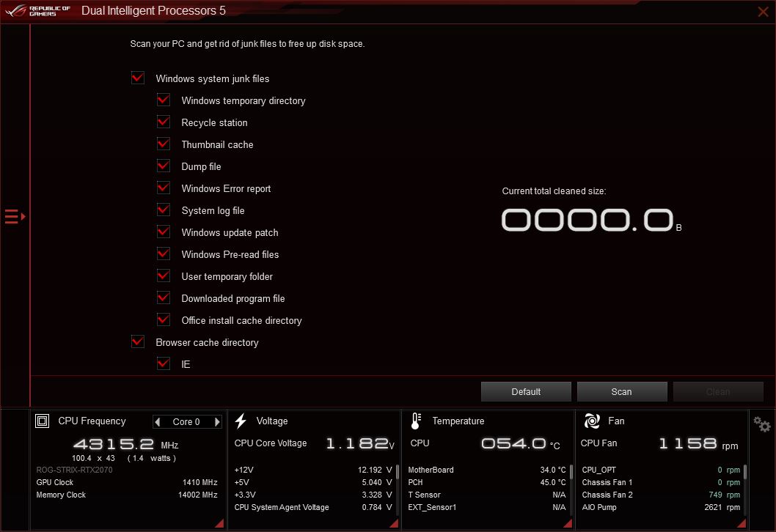Screen dimensions: 776x532
Task: Click the EXT_Sensor1 row
Action: 487,507
